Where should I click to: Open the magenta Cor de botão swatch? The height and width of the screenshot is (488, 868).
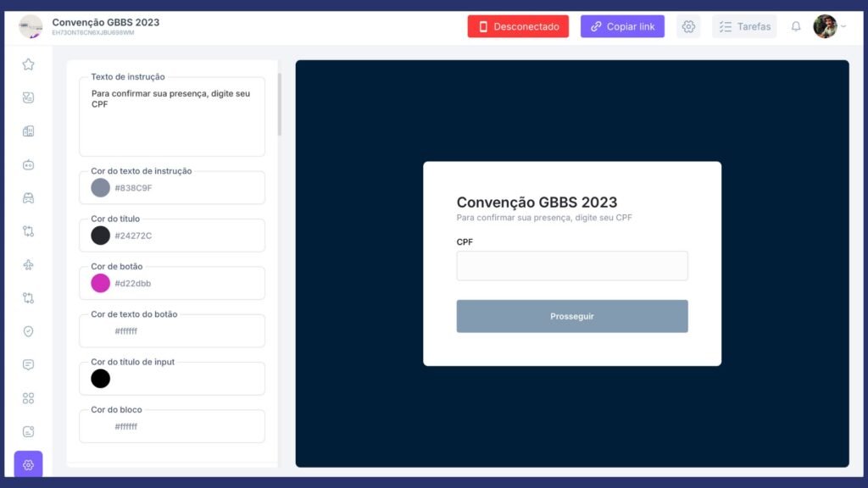101,283
